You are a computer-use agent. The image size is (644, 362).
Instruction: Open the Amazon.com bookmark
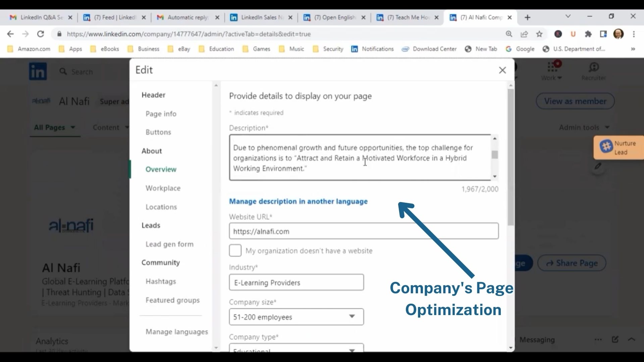click(29, 49)
